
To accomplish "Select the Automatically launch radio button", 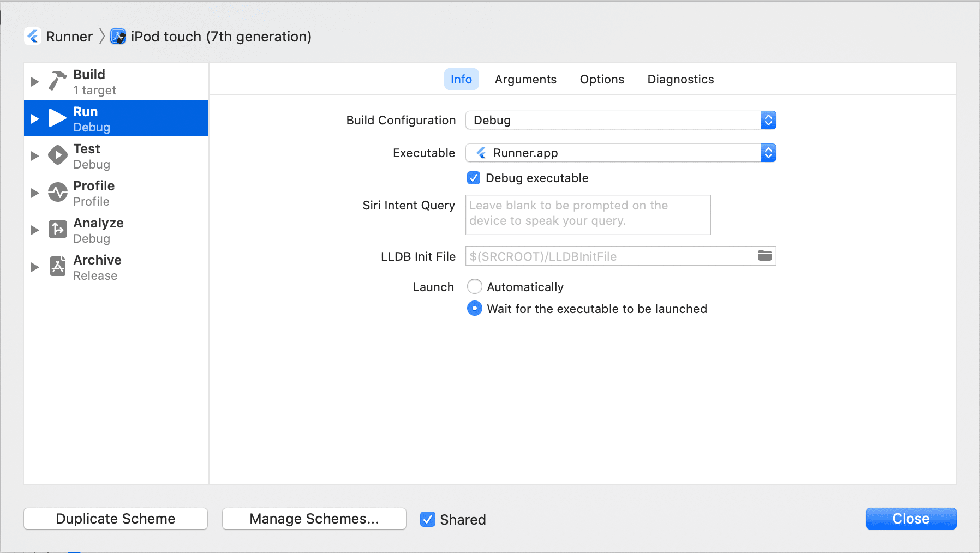I will pos(475,287).
